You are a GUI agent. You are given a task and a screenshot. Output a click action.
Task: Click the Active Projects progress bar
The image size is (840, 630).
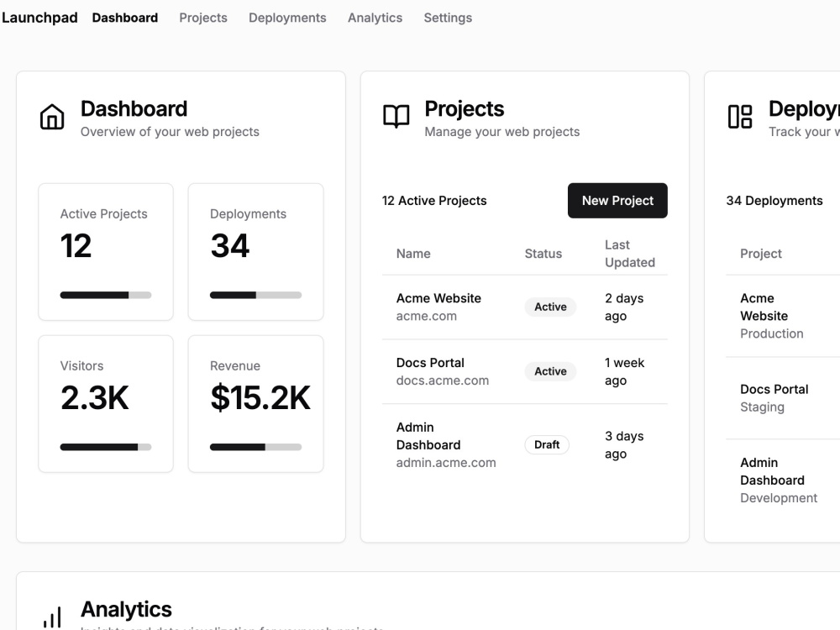click(x=106, y=295)
